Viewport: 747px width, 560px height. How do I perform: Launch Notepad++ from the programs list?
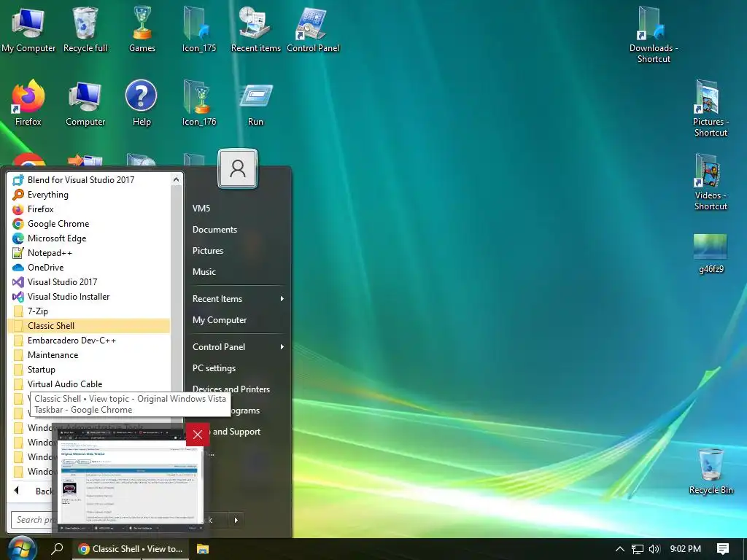[x=89, y=253]
